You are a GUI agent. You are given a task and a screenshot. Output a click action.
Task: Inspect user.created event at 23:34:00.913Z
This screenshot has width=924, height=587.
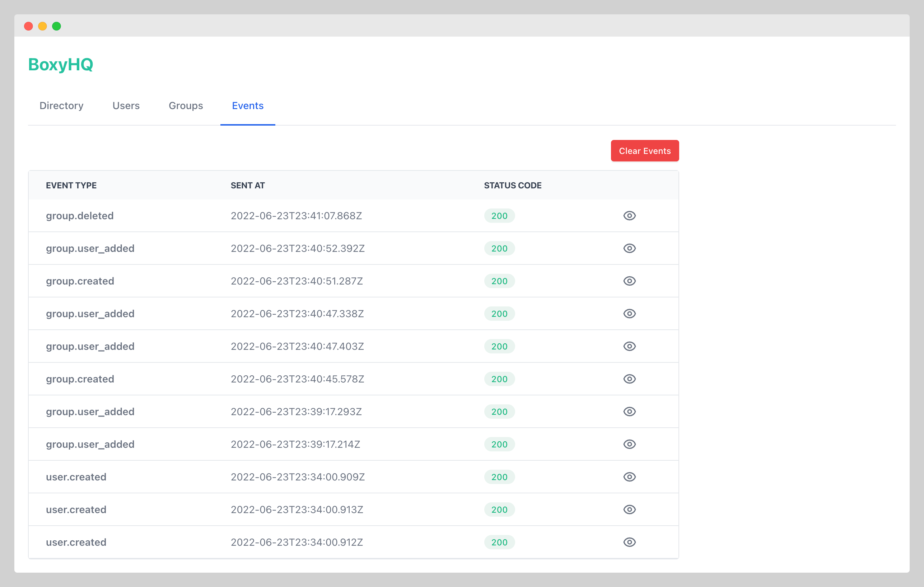click(x=629, y=509)
